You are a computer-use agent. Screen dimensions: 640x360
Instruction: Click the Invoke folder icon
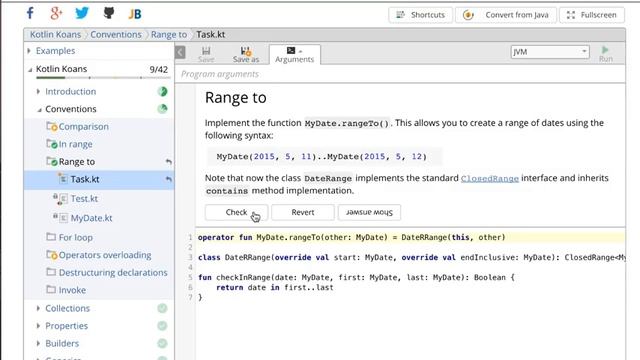click(x=51, y=289)
